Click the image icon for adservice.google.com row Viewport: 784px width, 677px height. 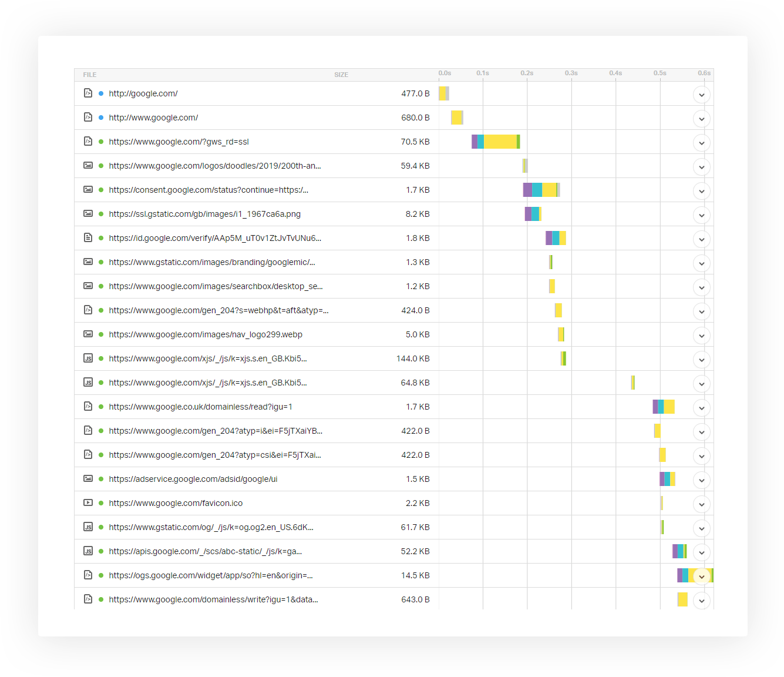pyautogui.click(x=88, y=478)
